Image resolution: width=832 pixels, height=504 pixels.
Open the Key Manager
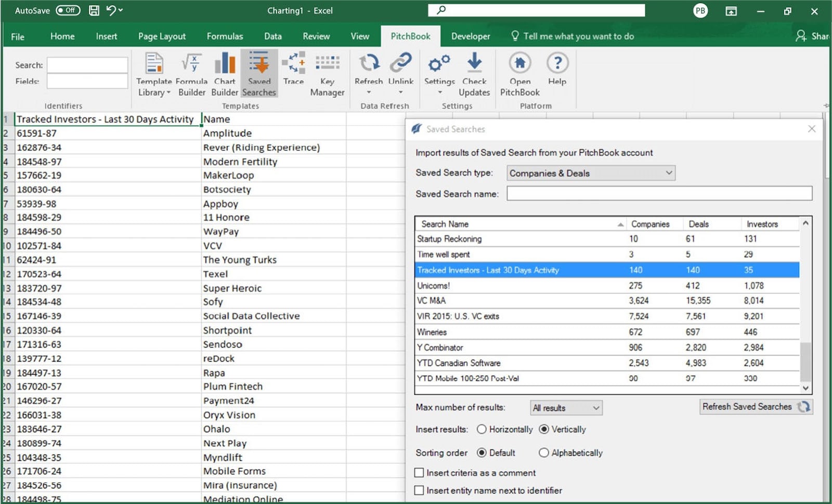coord(327,74)
